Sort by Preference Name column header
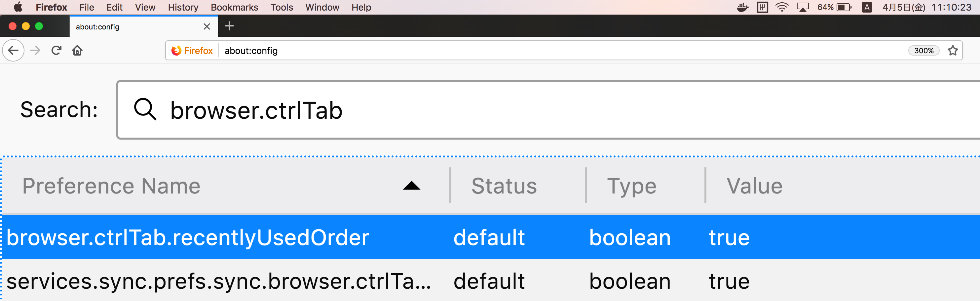Image resolution: width=980 pixels, height=301 pixels. click(111, 186)
